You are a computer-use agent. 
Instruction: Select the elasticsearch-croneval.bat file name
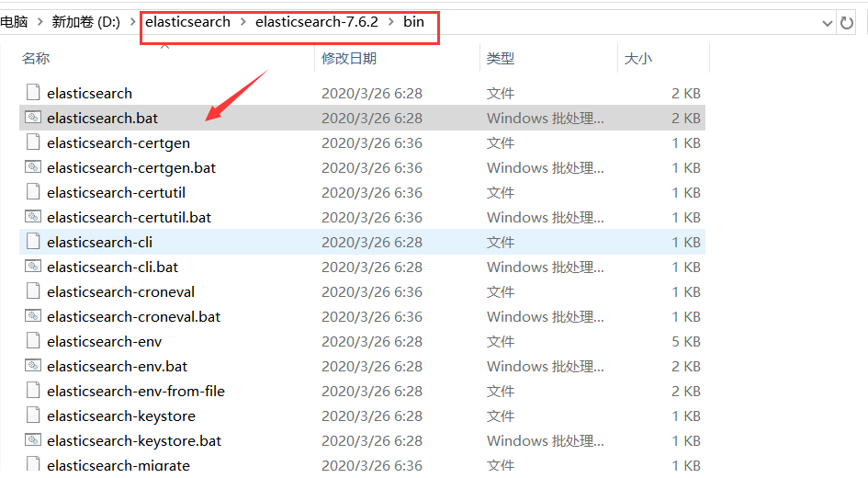pos(133,316)
